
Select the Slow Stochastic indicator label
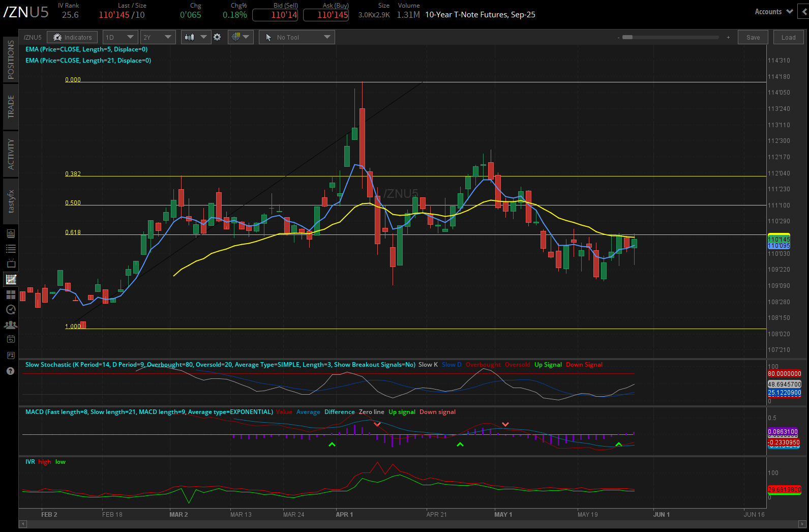tap(220, 365)
